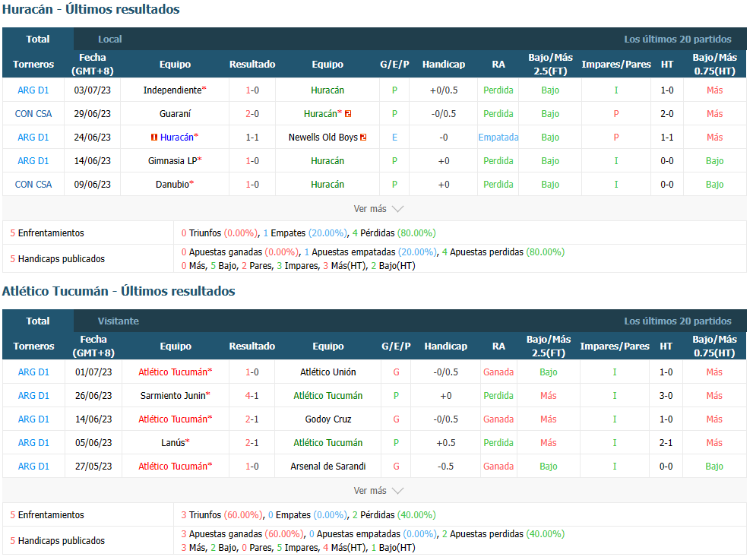The image size is (753, 560).
Task: Click the 'Huracán - Últimos resultados' heading
Action: click(x=90, y=9)
